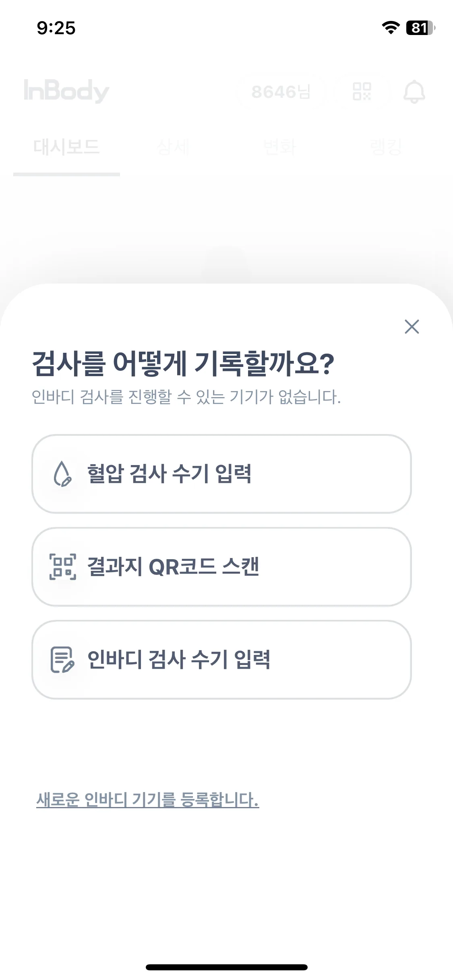Switch to the 랭킹 tab
Image resolution: width=453 pixels, height=980 pixels.
pyautogui.click(x=387, y=147)
